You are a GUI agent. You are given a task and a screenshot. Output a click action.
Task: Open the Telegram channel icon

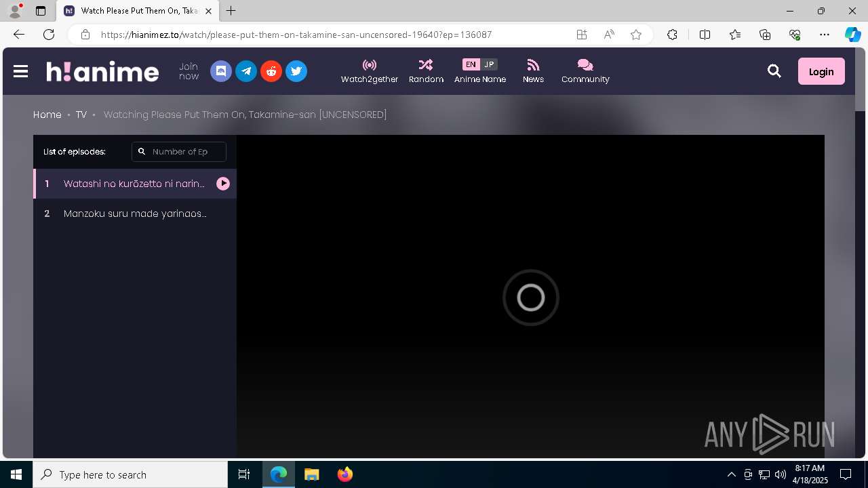click(x=246, y=71)
